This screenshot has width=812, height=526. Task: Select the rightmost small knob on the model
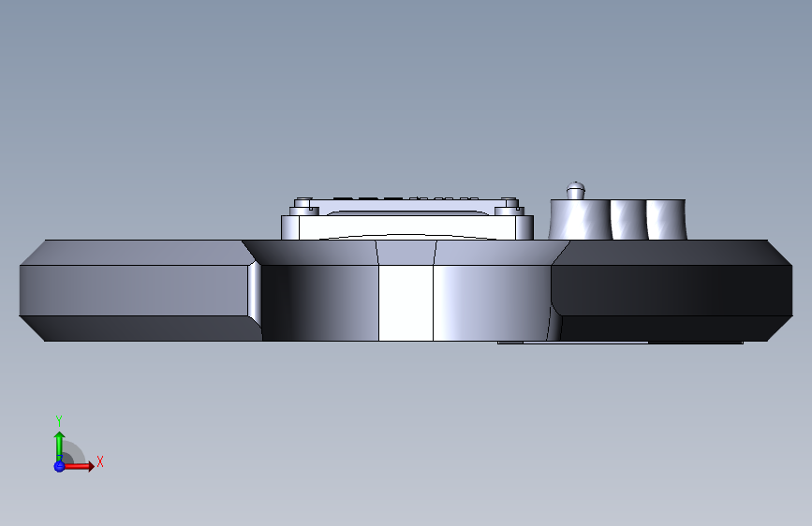coord(667,220)
